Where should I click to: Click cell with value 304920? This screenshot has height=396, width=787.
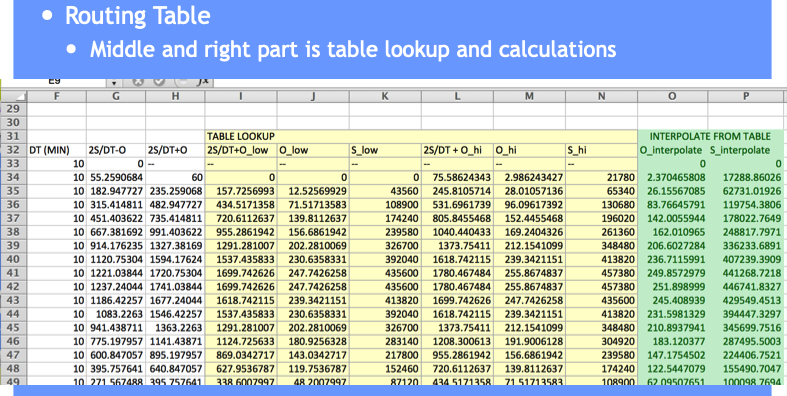[601, 341]
